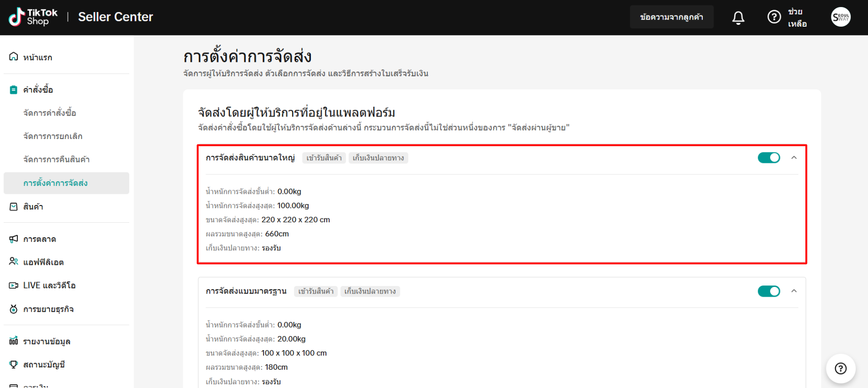Click the floating help icon at bottom right

point(840,368)
